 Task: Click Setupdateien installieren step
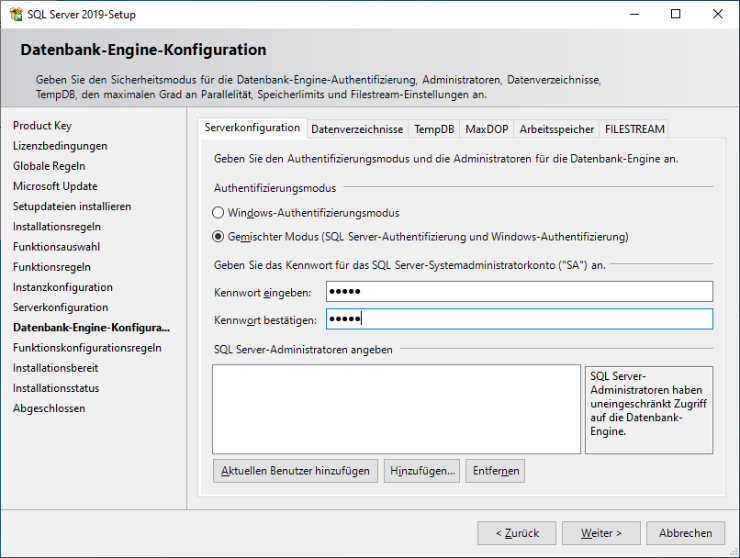[x=72, y=206]
